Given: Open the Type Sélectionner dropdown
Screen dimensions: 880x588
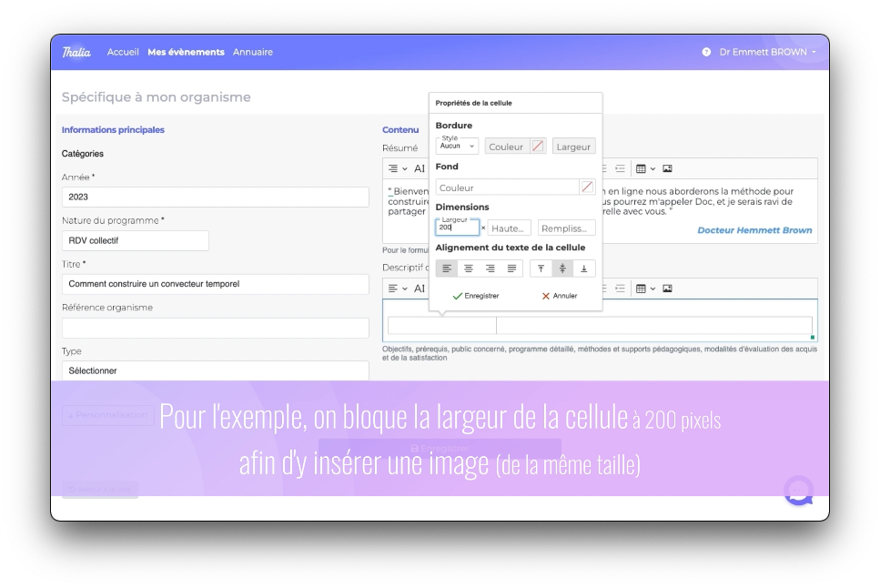Looking at the screenshot, I should tap(215, 370).
